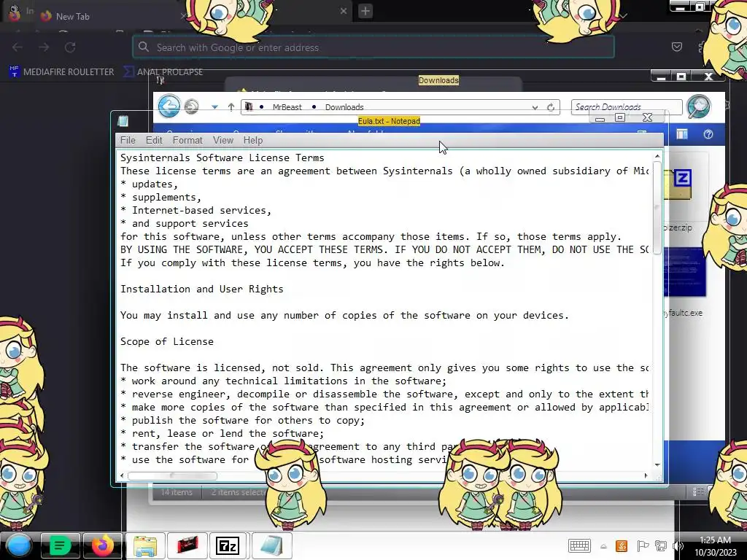
Task: Click the Search Downloads field
Action: click(627, 107)
